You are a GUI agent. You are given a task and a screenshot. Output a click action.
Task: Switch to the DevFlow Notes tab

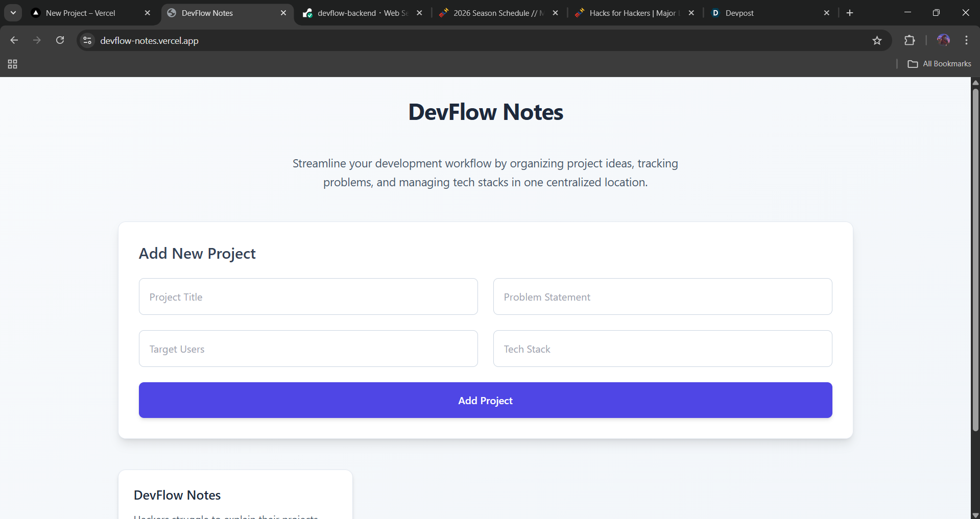[x=228, y=13]
